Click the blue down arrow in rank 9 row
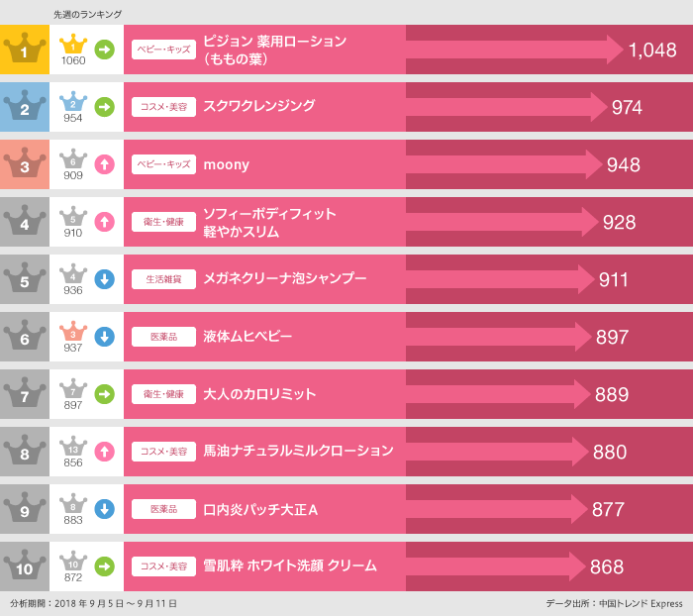This screenshot has height=616, width=693. pyautogui.click(x=104, y=509)
